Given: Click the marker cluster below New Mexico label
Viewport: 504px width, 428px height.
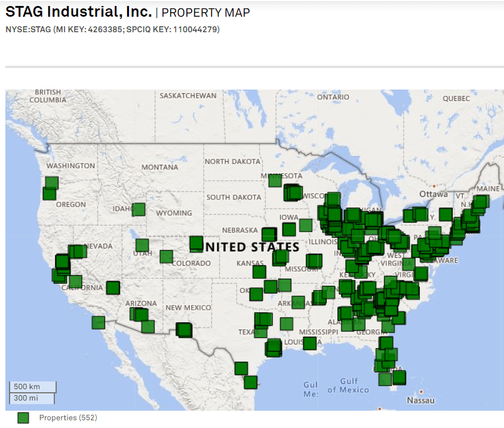Looking at the screenshot, I should (x=184, y=330).
